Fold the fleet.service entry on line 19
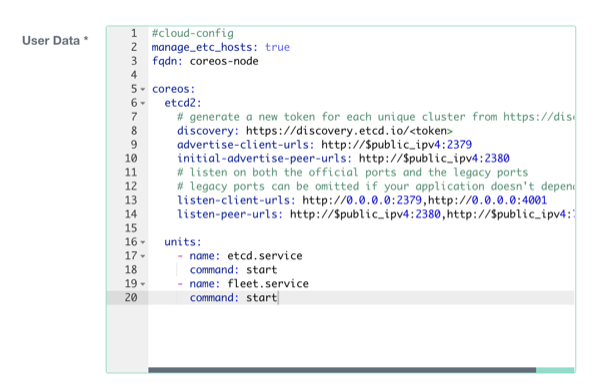This screenshot has width=600, height=392. point(143,284)
